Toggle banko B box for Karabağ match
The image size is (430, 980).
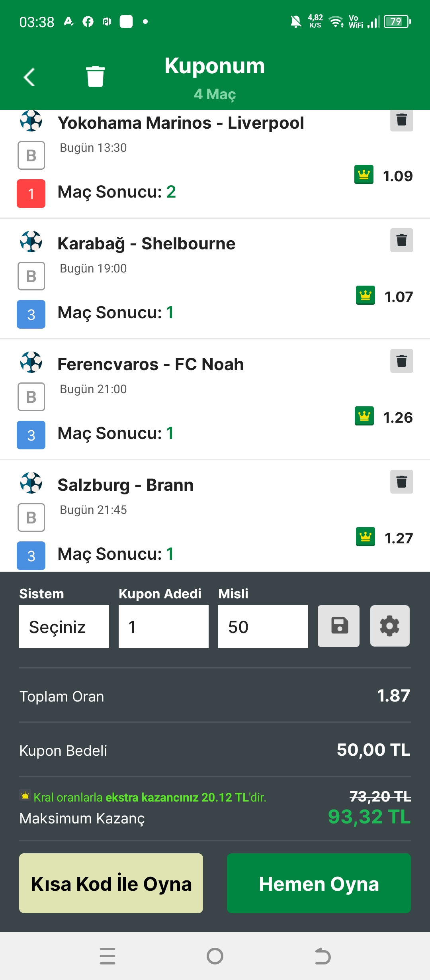[x=31, y=276]
